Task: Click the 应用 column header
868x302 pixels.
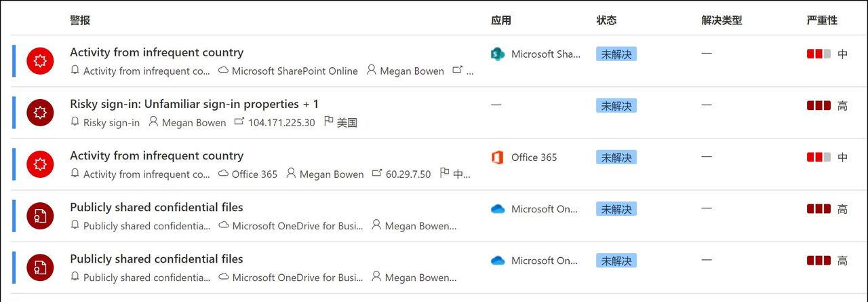Action: [x=501, y=20]
